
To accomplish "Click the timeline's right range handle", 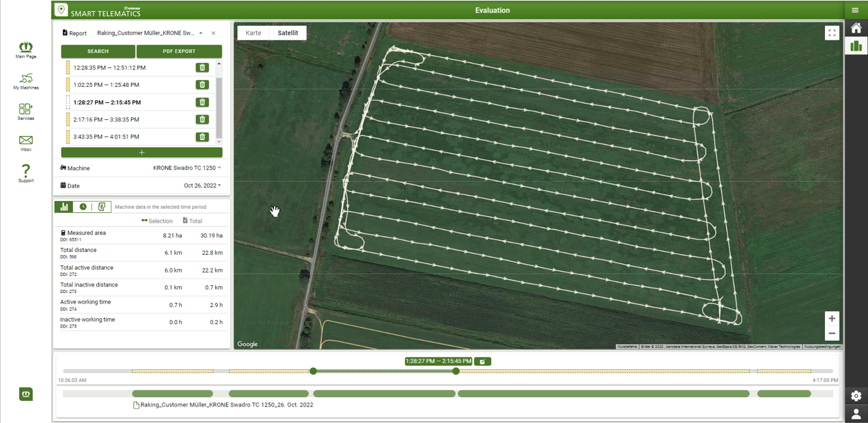I will [456, 371].
